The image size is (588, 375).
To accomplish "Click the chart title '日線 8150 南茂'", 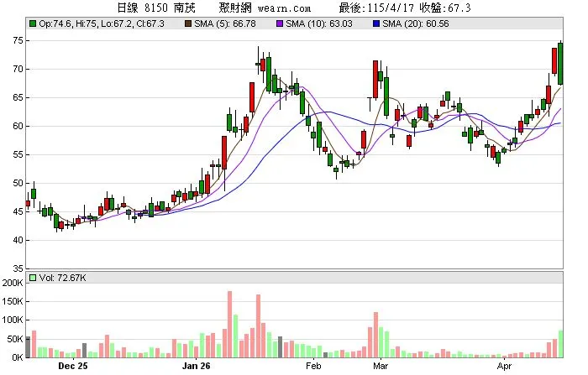I will (156, 8).
